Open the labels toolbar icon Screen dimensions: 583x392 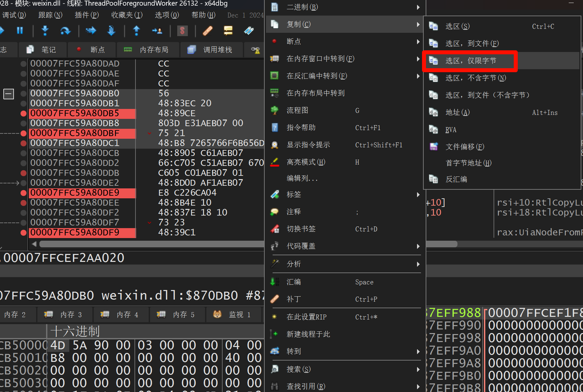pyautogui.click(x=249, y=31)
